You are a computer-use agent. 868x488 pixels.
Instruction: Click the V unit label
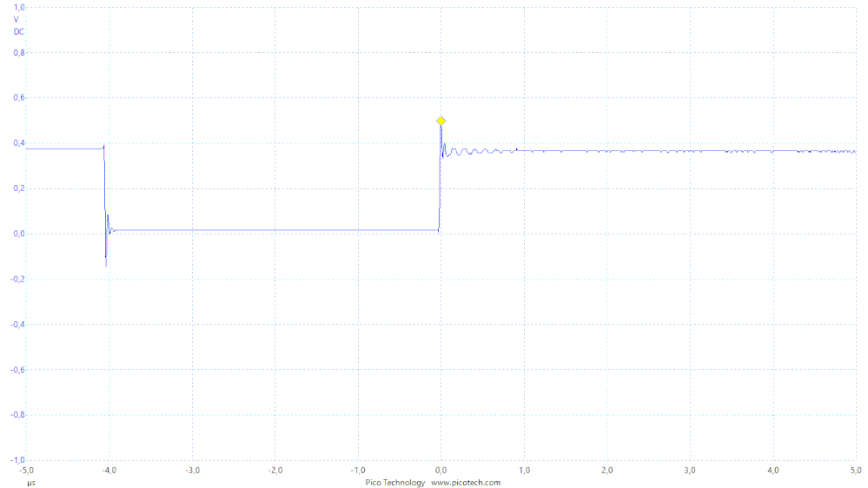point(16,19)
